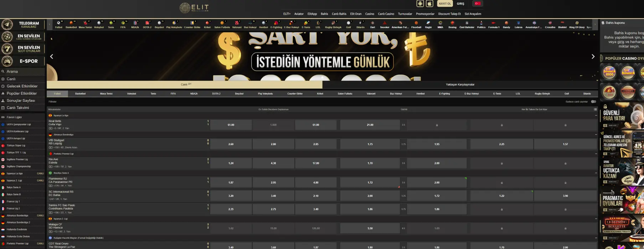
Task: Collapse the Almanya Bundesliga match section
Action: [596, 135]
